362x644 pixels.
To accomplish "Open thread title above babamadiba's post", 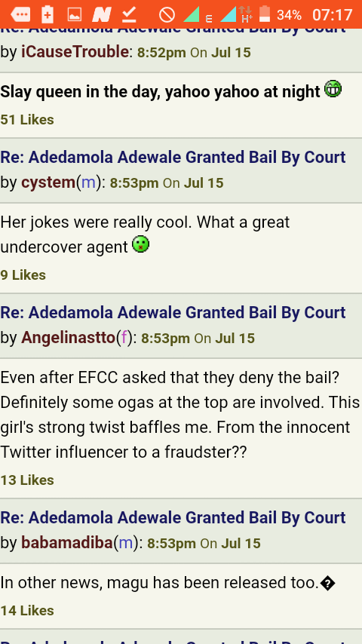I will click(173, 517).
